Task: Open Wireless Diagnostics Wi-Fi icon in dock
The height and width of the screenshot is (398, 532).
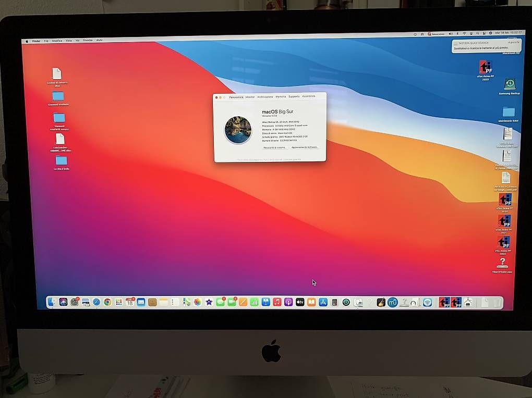Action: (428, 302)
